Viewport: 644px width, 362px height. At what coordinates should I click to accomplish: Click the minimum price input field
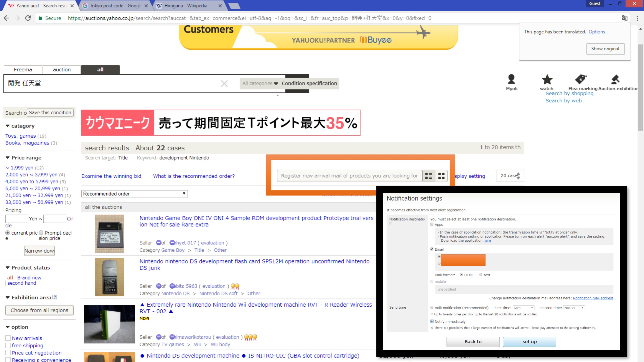click(x=17, y=219)
